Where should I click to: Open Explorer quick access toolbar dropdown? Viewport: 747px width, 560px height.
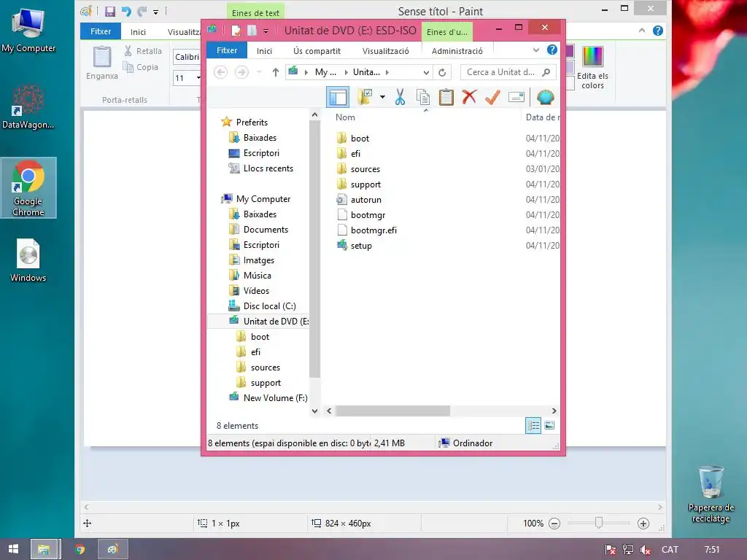click(x=266, y=31)
